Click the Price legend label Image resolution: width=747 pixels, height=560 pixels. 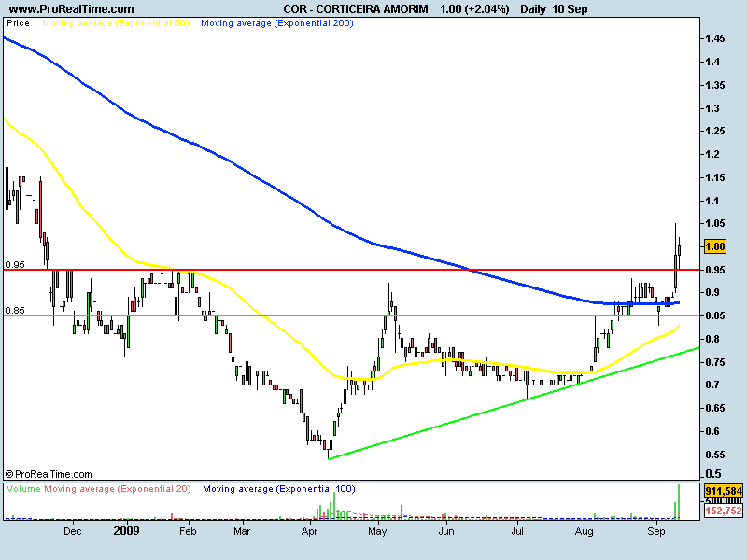(18, 23)
